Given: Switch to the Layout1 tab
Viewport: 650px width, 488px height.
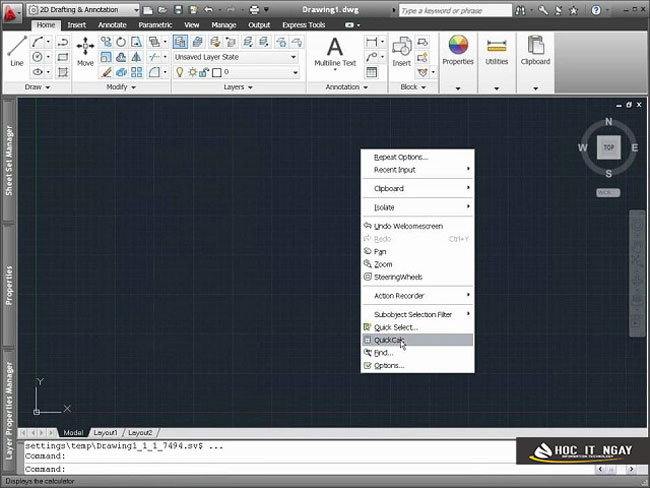Looking at the screenshot, I should pos(105,432).
